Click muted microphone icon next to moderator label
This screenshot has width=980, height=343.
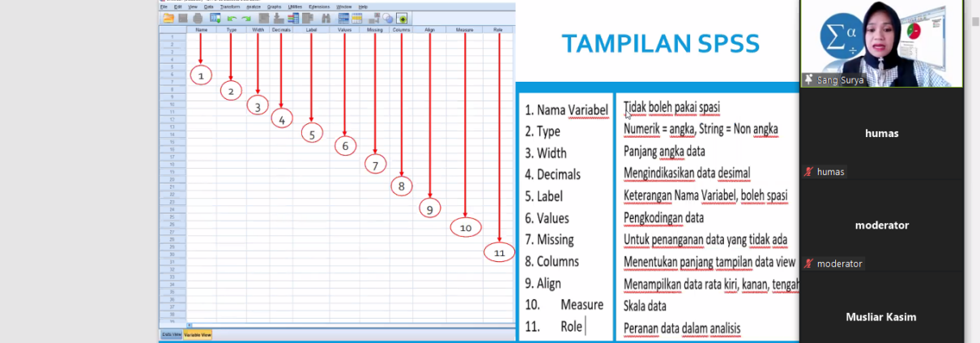808,264
